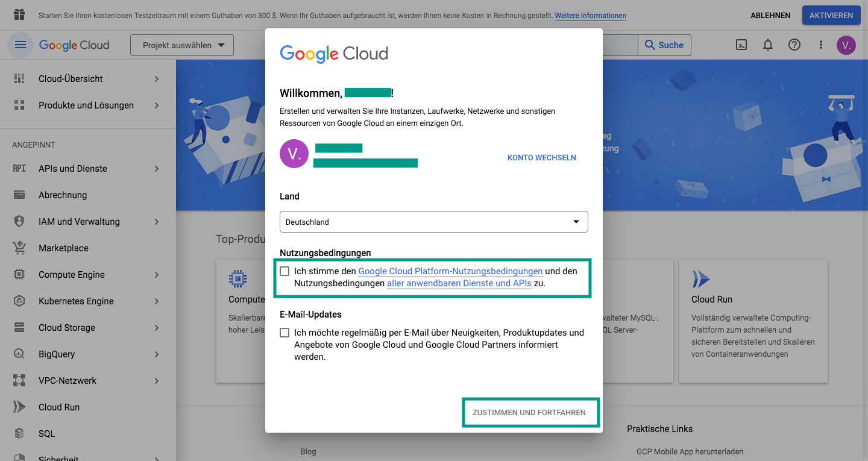Click the Cloud Run icon on product card

[x=700, y=278]
